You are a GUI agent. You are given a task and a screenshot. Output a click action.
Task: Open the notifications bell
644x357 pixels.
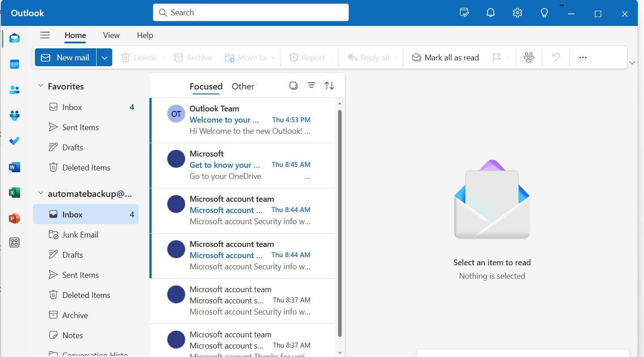[491, 13]
